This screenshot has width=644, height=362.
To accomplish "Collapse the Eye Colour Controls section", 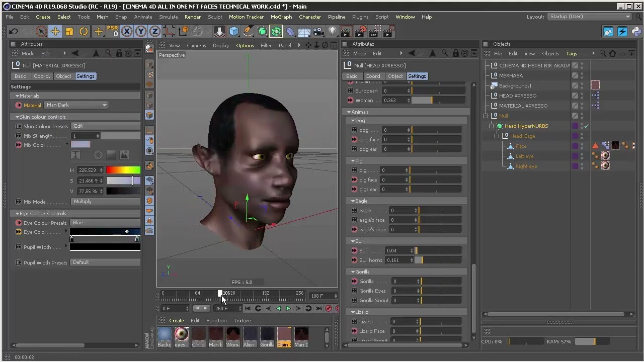I will 18,213.
